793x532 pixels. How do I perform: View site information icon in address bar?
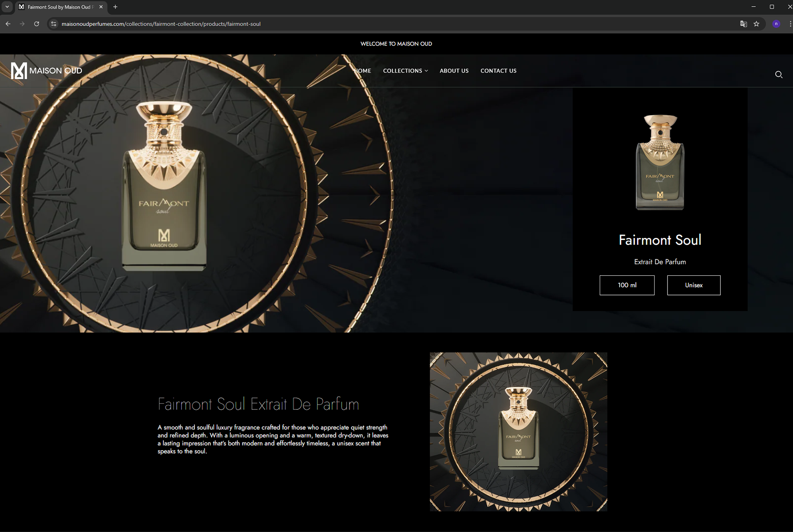[53, 24]
